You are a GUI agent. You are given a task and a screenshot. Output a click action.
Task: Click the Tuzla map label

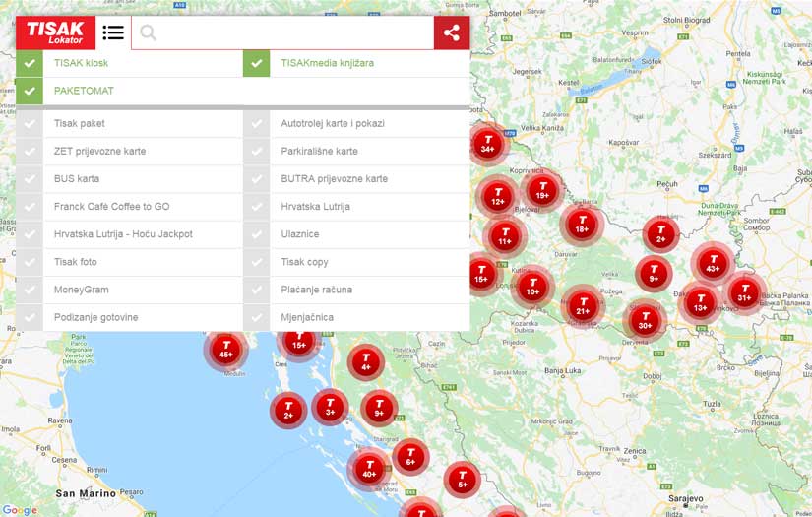[712, 404]
